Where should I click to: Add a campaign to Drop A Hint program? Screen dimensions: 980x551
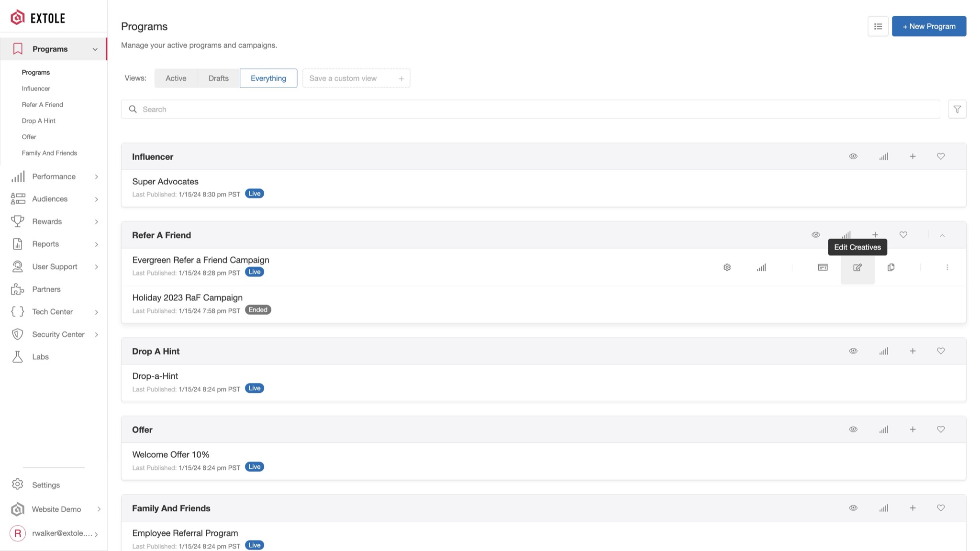tap(913, 351)
